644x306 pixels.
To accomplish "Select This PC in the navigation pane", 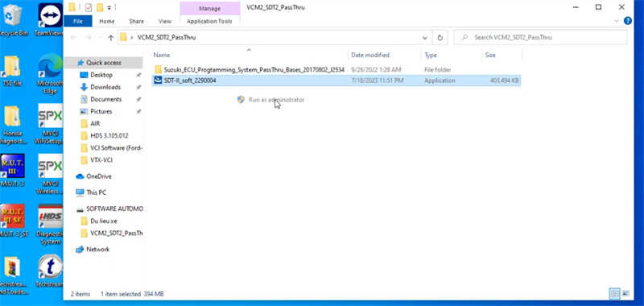I will click(x=96, y=192).
